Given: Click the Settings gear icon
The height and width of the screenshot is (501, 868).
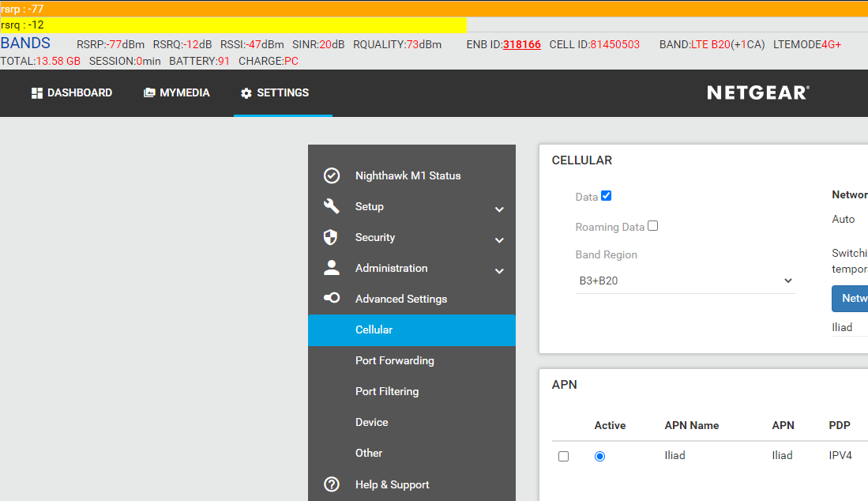Looking at the screenshot, I should tap(246, 93).
